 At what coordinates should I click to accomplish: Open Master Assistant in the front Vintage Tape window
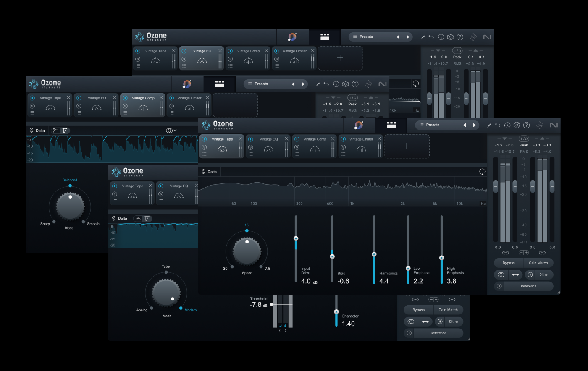pyautogui.click(x=359, y=125)
